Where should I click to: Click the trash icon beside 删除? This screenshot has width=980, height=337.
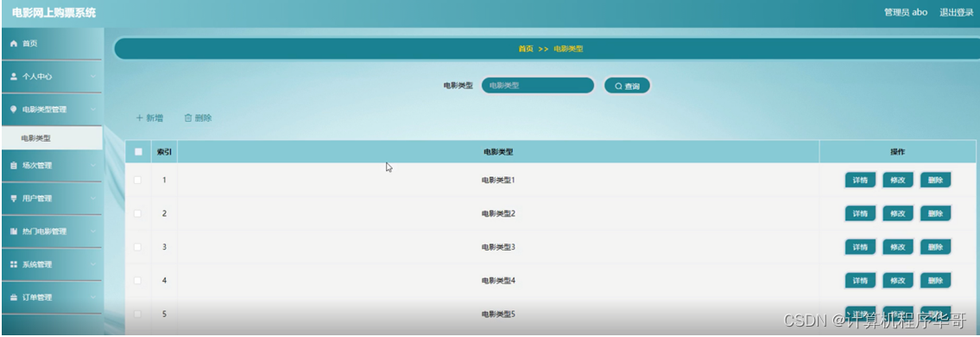click(188, 118)
